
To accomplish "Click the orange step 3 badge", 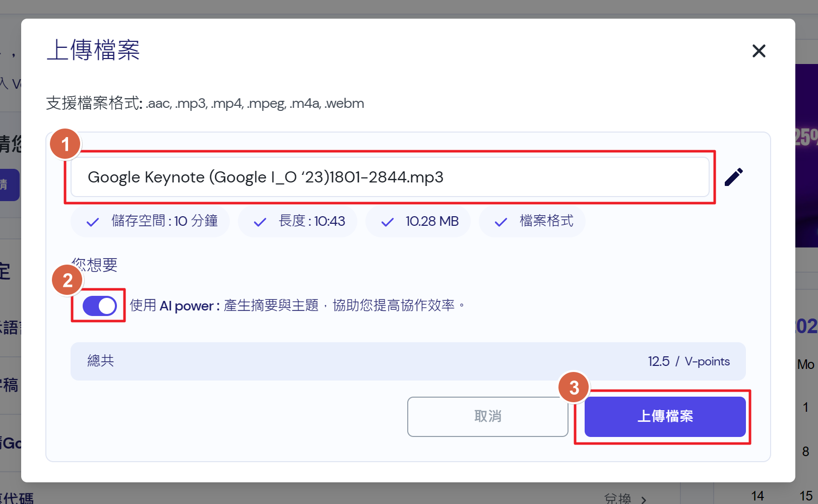I will pos(574,388).
